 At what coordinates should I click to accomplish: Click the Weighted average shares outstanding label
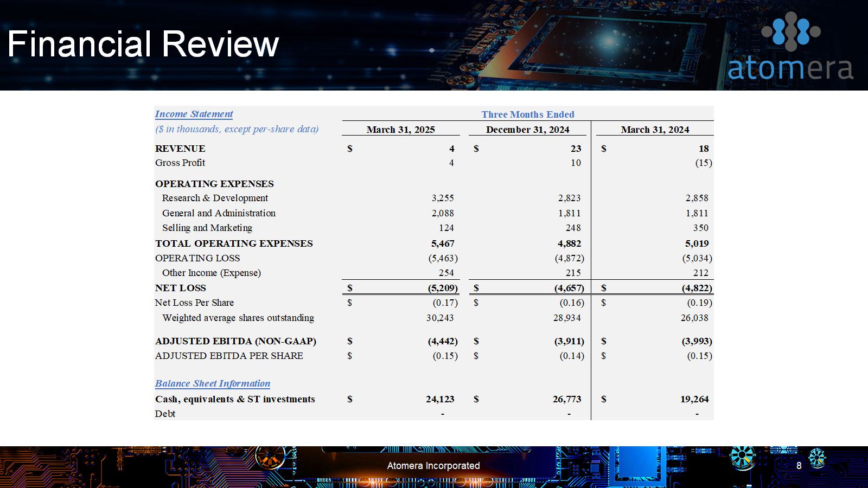click(238, 318)
